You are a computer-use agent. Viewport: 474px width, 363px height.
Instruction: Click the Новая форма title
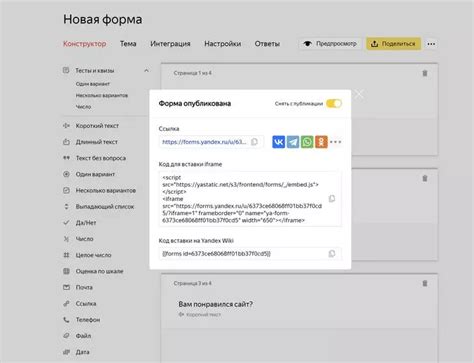(x=102, y=19)
